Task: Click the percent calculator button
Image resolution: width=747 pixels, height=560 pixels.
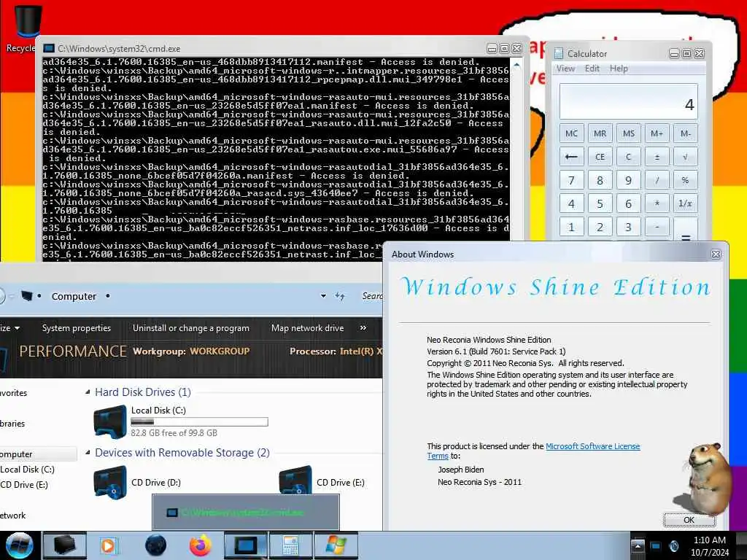Action: pos(686,180)
